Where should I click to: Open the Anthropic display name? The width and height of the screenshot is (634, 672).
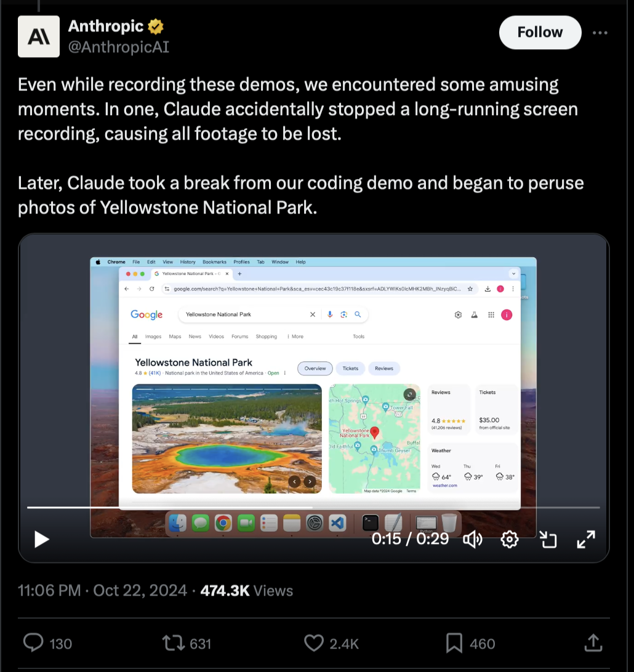[x=106, y=26]
